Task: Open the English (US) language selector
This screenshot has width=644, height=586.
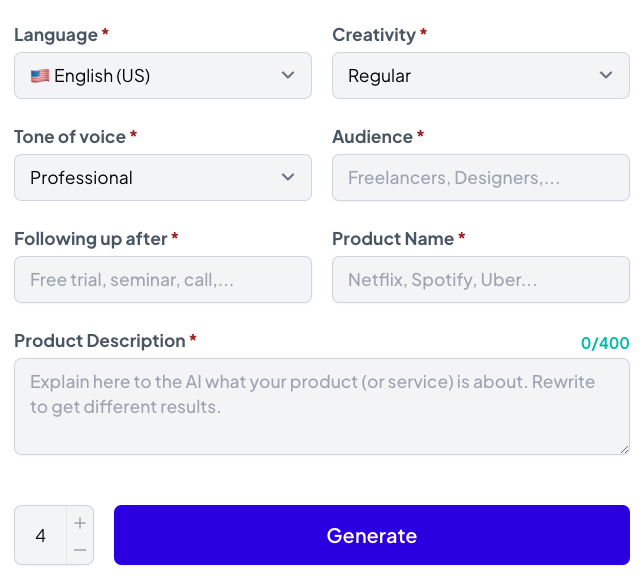Action: 150,76
